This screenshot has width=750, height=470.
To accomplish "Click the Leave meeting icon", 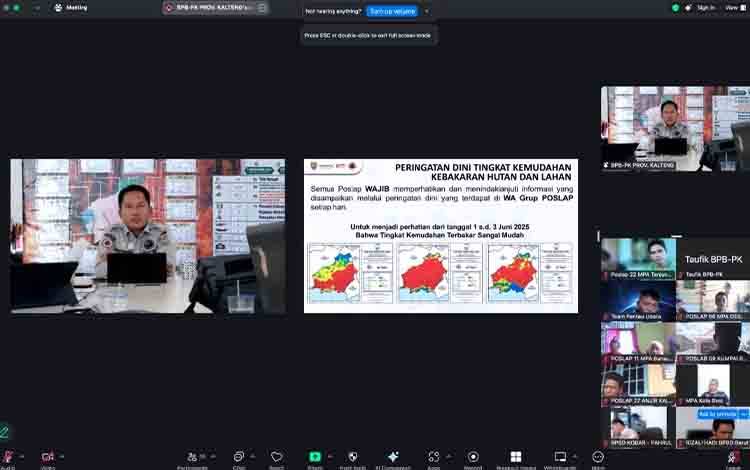I will coord(734,458).
